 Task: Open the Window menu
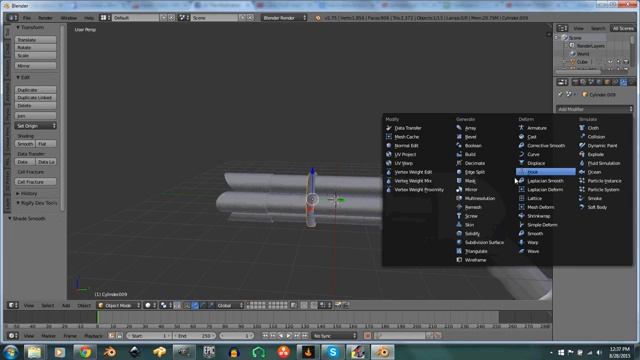pyautogui.click(x=69, y=18)
